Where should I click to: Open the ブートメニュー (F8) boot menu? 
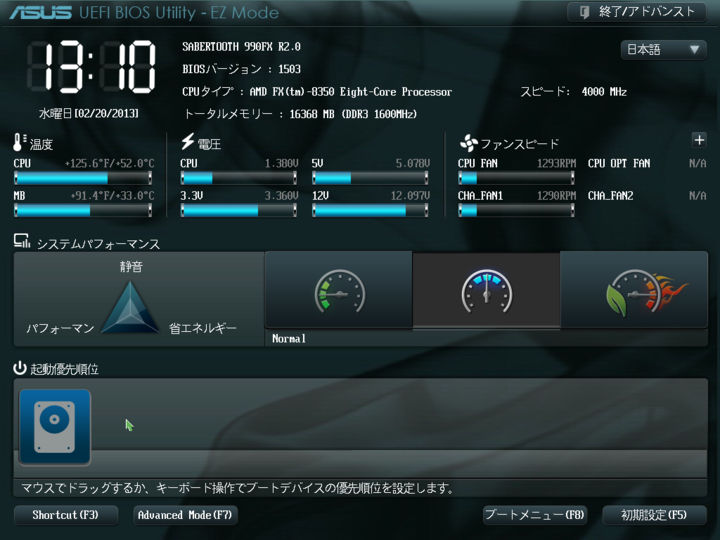(535, 515)
